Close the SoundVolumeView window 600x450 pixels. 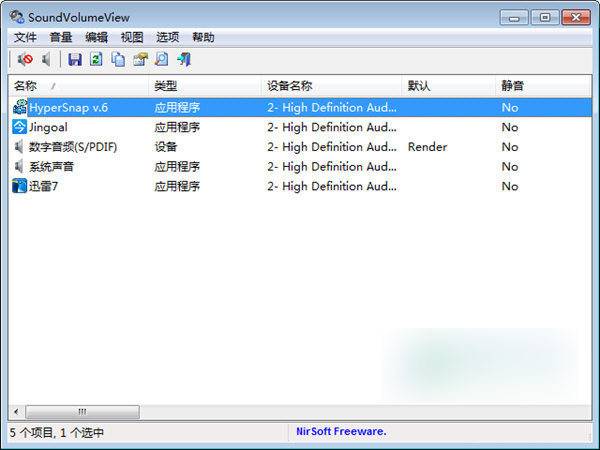click(576, 18)
